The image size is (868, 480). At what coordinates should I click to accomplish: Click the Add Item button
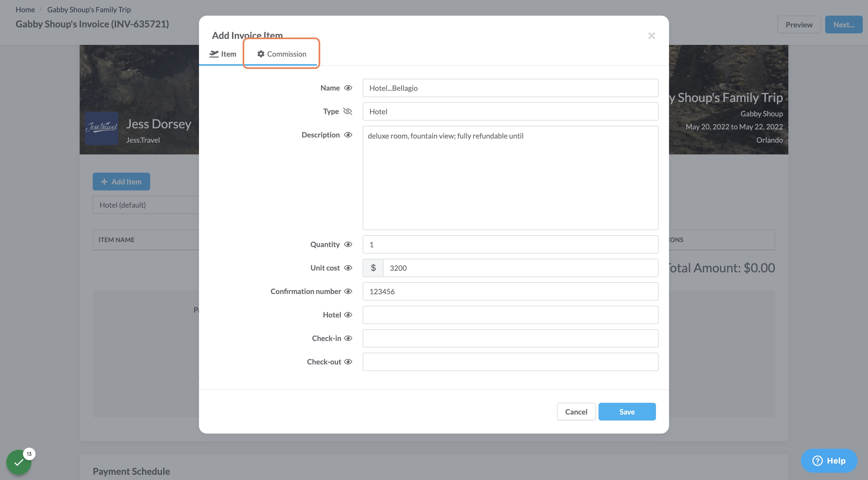point(121,182)
